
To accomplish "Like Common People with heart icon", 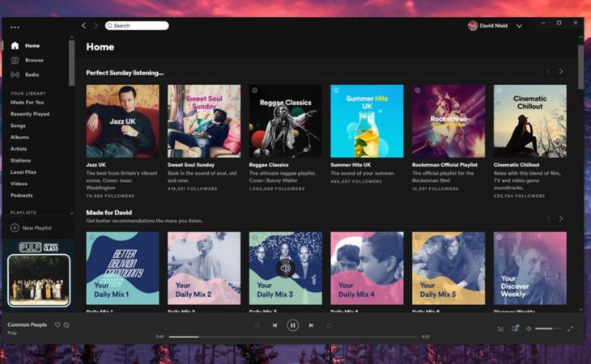I will pos(57,324).
